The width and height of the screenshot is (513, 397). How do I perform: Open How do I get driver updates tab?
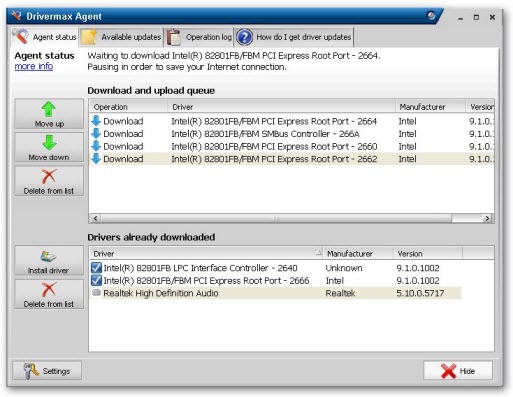click(x=294, y=37)
